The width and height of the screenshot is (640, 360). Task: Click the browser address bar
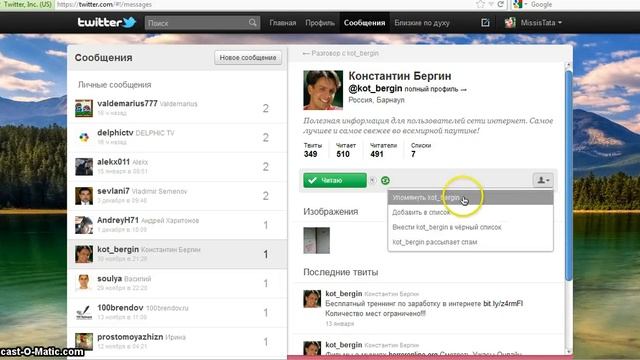point(261,4)
